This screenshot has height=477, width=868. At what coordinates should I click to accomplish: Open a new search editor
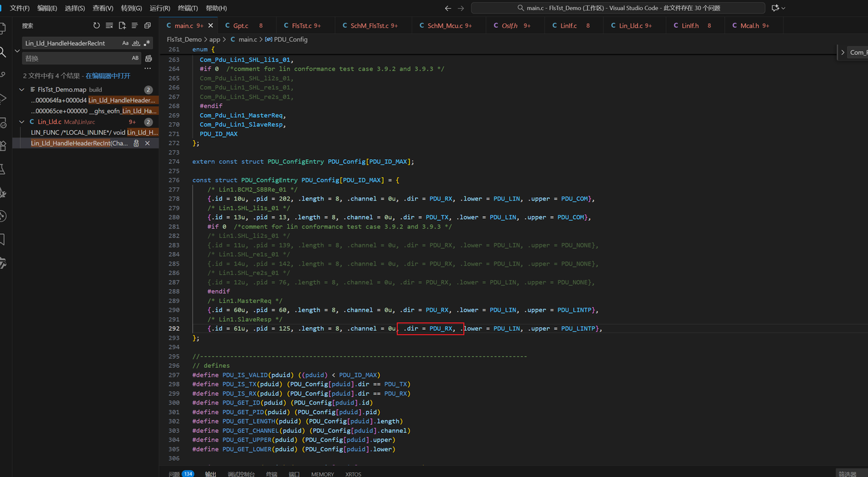point(122,26)
